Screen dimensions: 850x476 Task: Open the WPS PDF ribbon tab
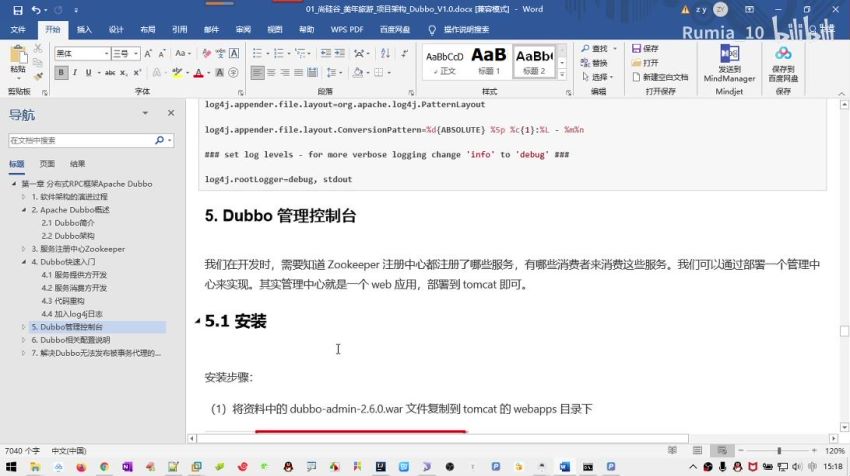point(347,30)
